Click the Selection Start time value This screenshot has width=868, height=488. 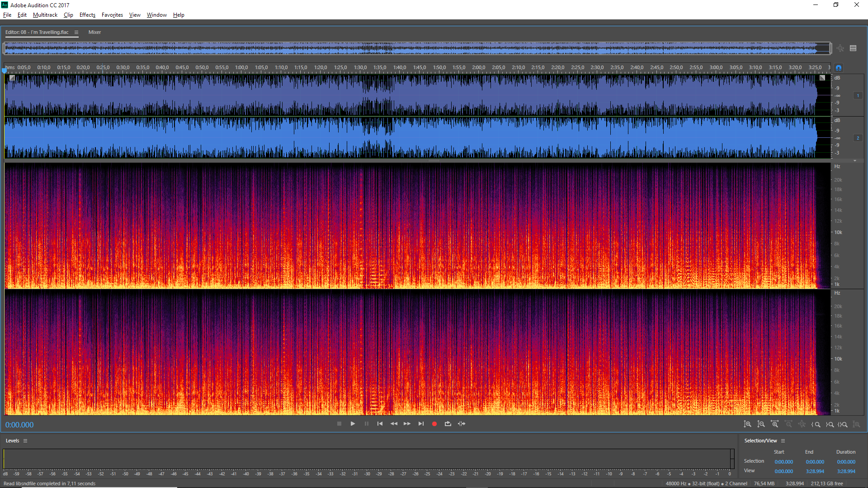783,462
